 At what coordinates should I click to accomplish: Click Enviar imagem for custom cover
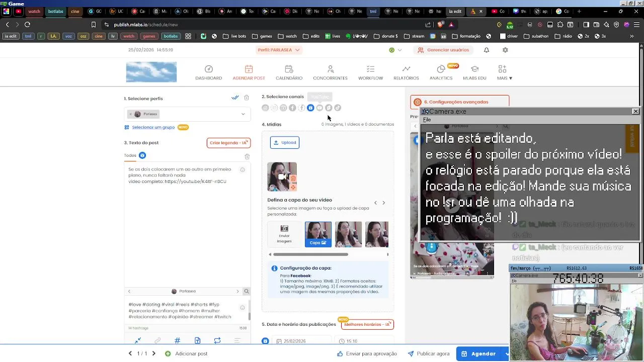point(284,234)
